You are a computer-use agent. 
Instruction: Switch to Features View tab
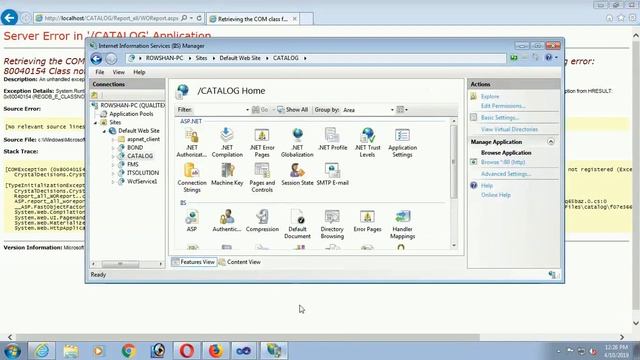click(x=193, y=262)
